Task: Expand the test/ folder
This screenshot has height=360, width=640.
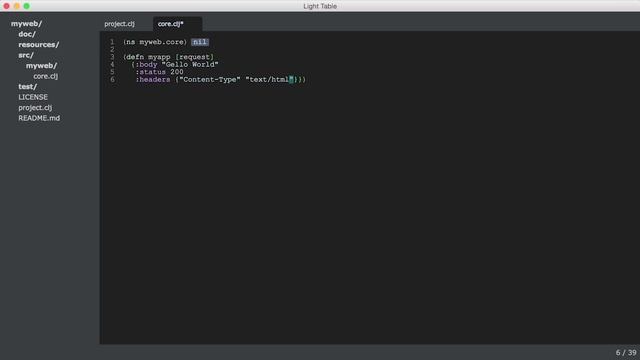Action: coord(27,87)
